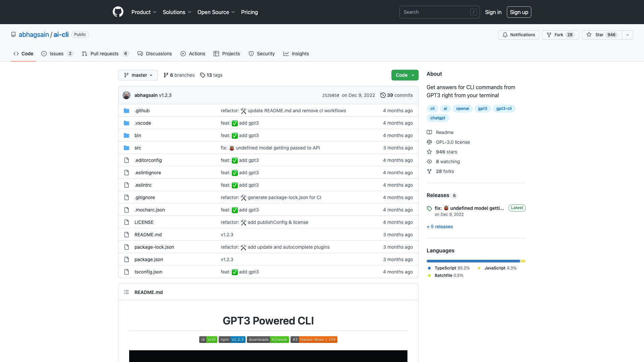Viewport: 644px width, 362px height.
Task: Focus the Search input field
Action: coord(439,12)
